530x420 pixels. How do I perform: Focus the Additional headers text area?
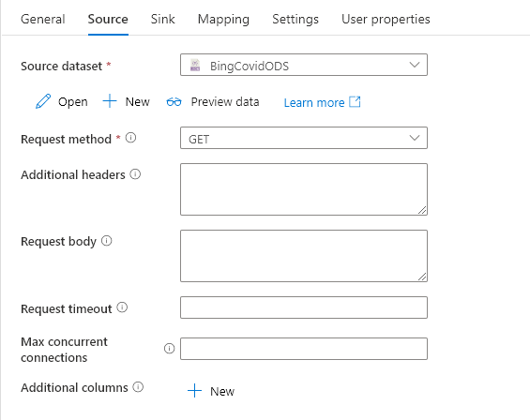point(304,189)
